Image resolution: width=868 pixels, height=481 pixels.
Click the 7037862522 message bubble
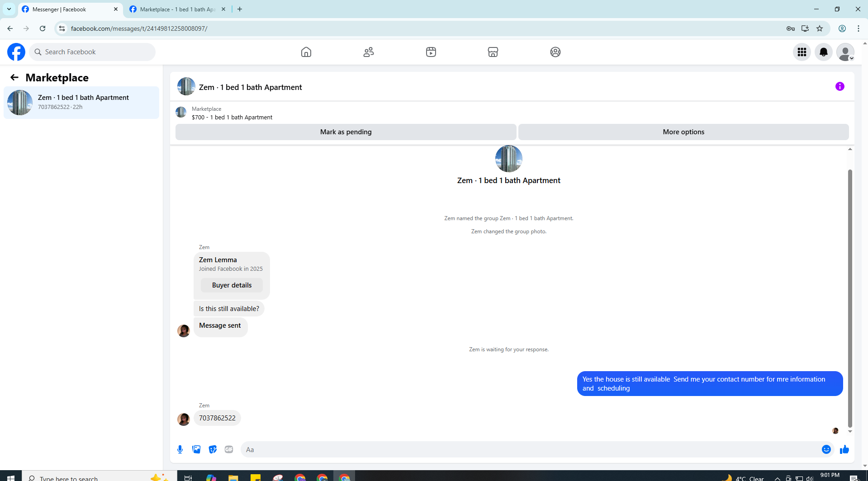click(217, 418)
